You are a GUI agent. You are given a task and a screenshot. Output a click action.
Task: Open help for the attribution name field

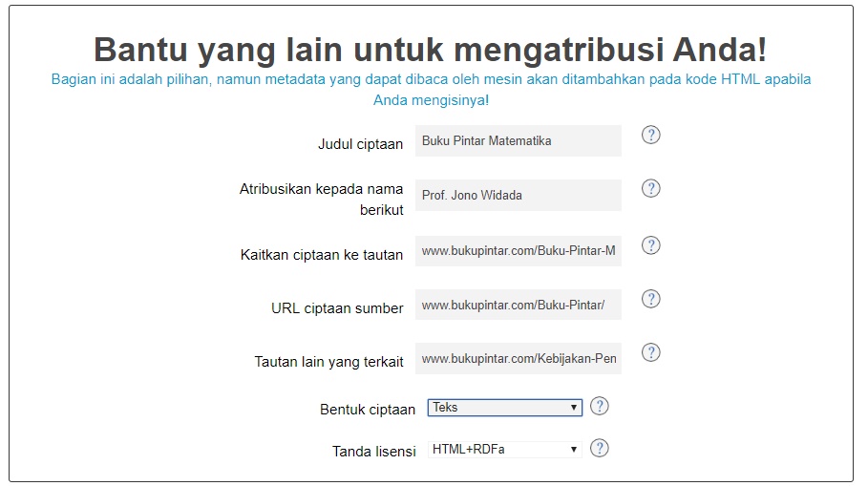click(650, 188)
